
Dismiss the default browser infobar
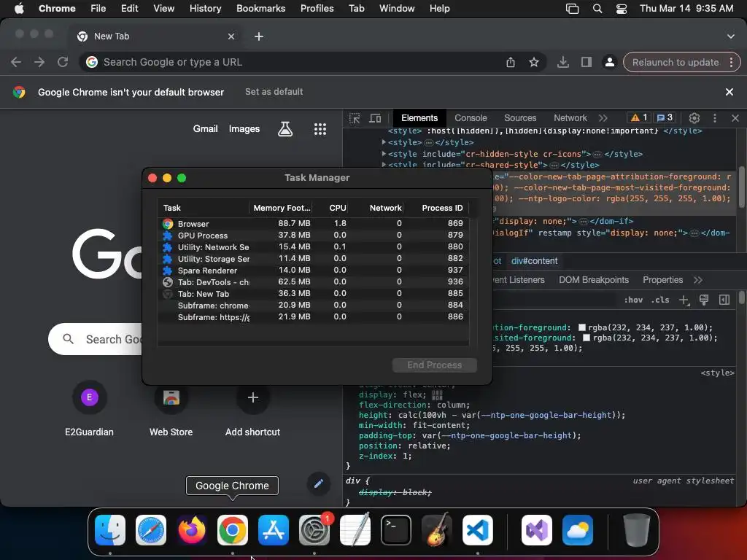pyautogui.click(x=729, y=92)
